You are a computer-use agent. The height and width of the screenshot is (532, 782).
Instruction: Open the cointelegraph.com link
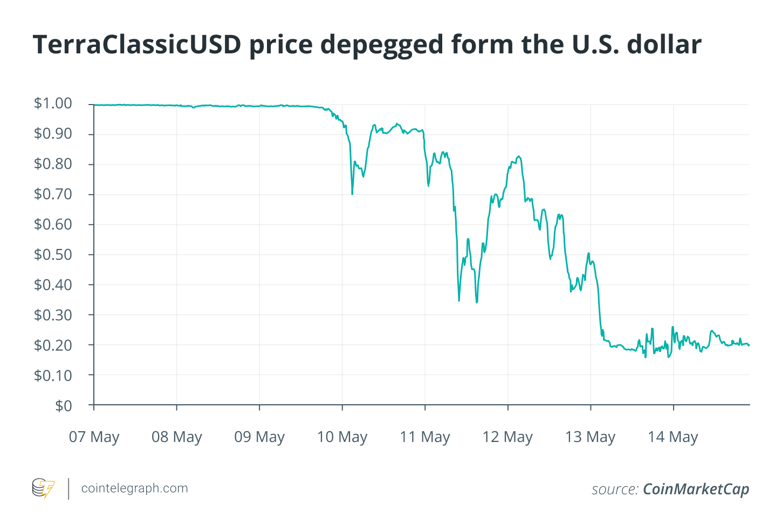click(x=134, y=488)
